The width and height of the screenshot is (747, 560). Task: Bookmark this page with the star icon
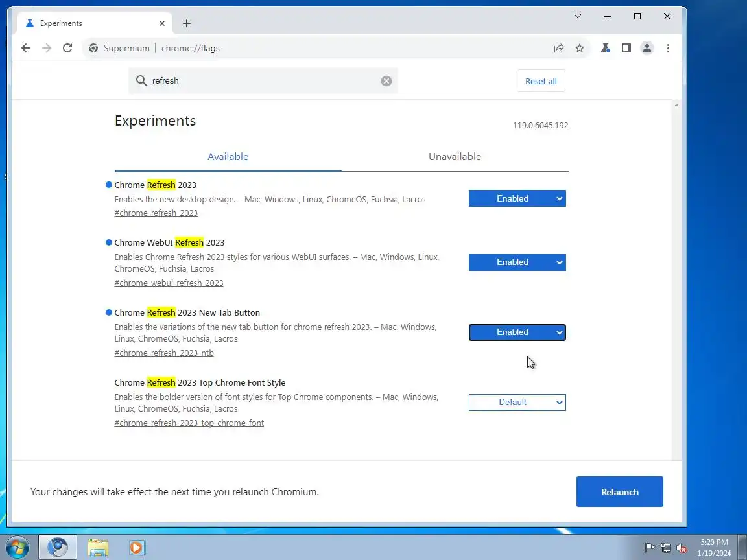tap(579, 48)
